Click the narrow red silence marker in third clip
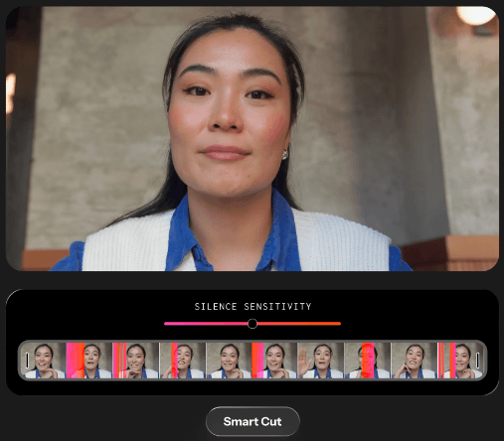 pos(174,361)
